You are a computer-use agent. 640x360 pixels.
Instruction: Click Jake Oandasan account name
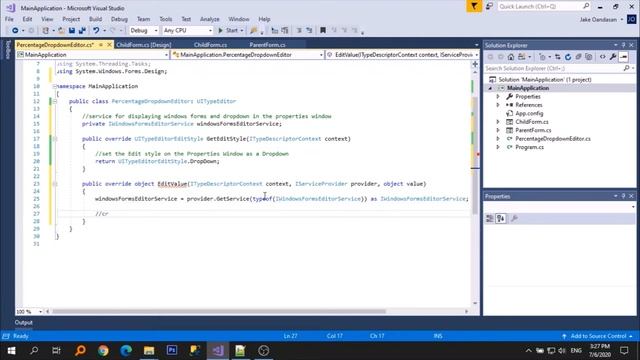click(598, 20)
